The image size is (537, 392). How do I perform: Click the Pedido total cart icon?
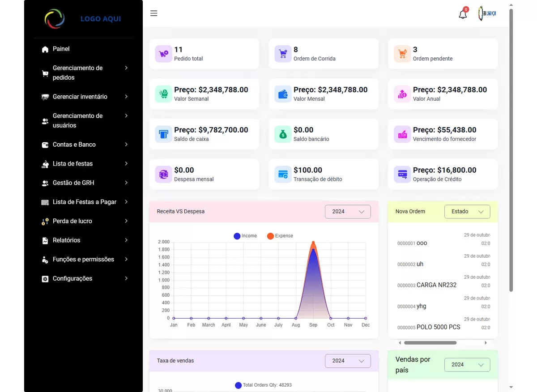click(x=163, y=54)
